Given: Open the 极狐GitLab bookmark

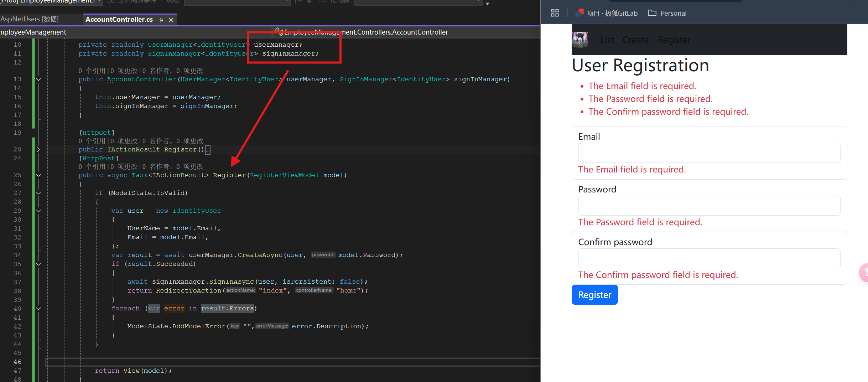Looking at the screenshot, I should click(x=607, y=13).
